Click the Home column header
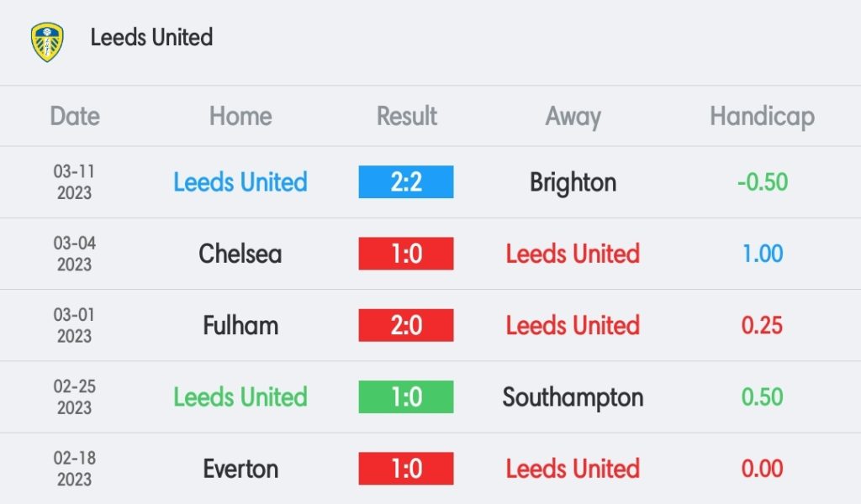This screenshot has height=504, width=861. pyautogui.click(x=240, y=116)
